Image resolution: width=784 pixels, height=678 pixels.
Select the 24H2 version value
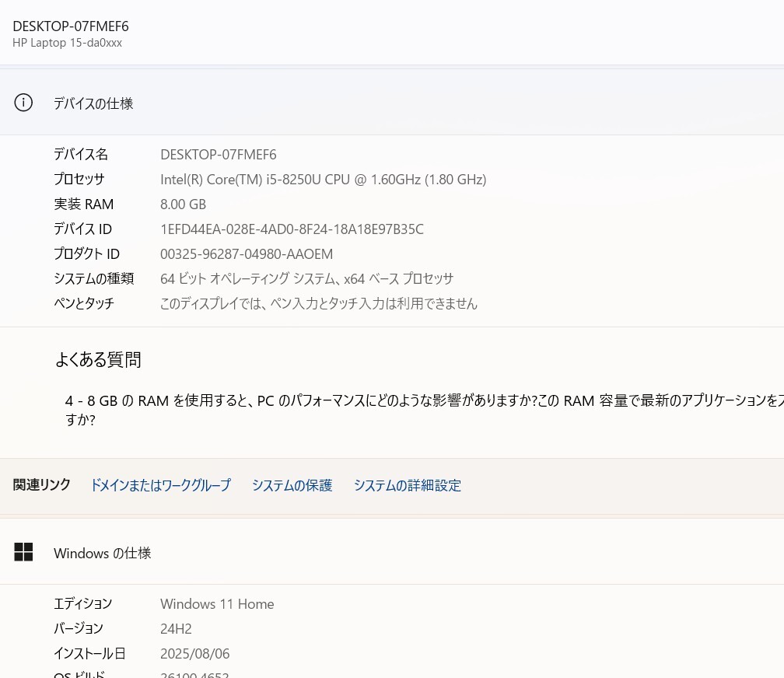click(x=176, y=629)
